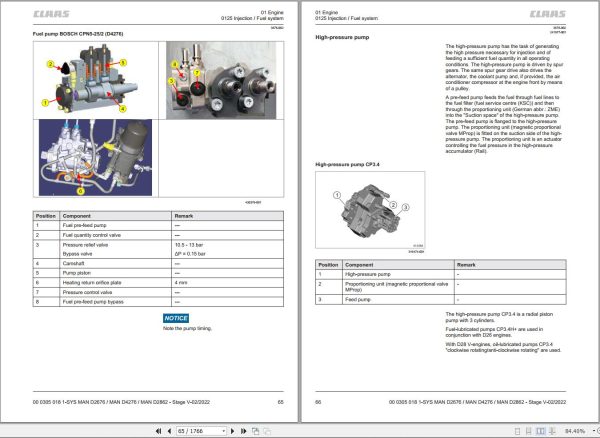Screen dimensions: 600x438
Task: Select continuous facing page view
Action: pos(552,431)
